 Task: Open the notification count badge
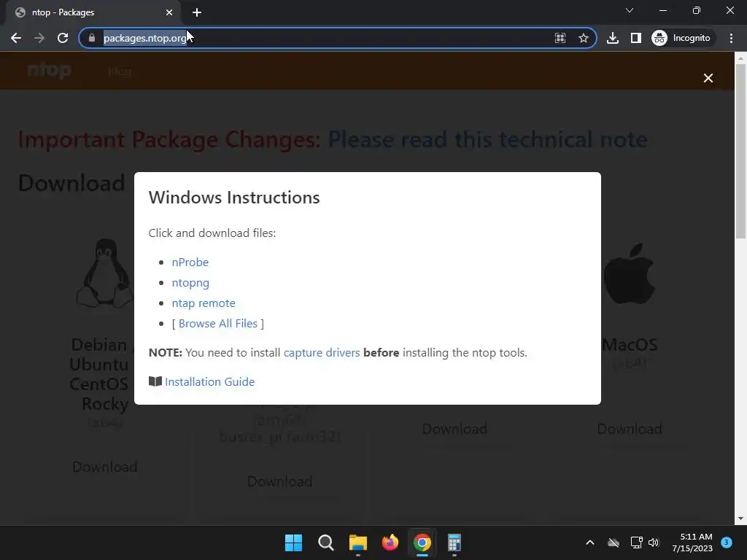(727, 542)
